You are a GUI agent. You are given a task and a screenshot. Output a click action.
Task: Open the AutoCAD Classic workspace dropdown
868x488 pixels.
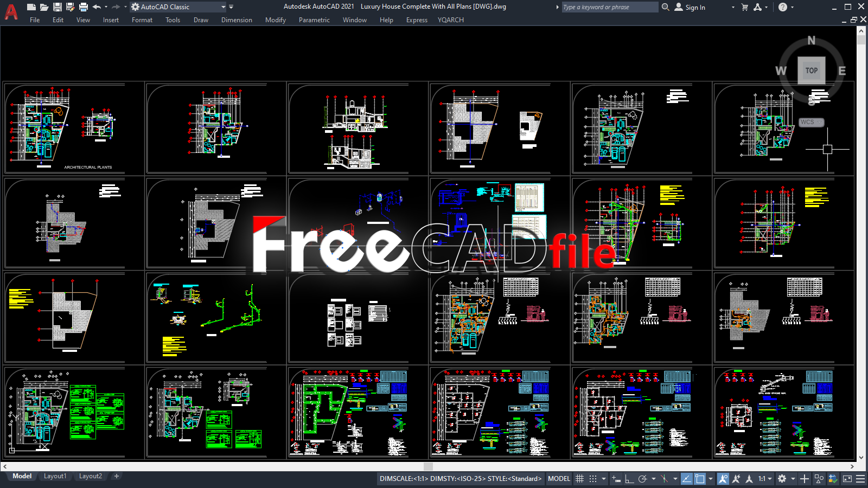click(x=223, y=7)
